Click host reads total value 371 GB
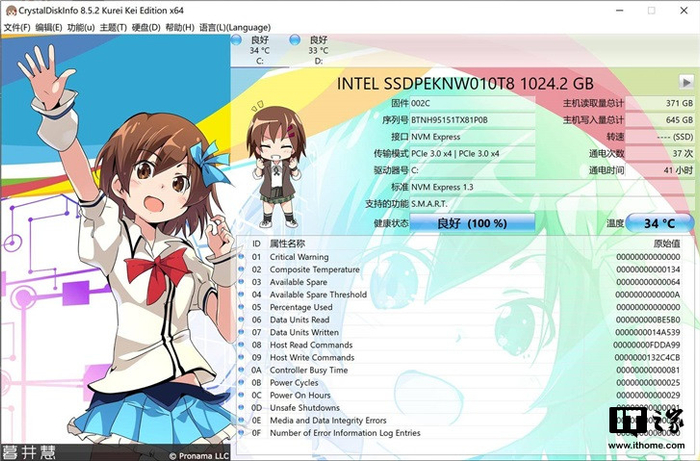700x461 pixels. click(x=659, y=104)
